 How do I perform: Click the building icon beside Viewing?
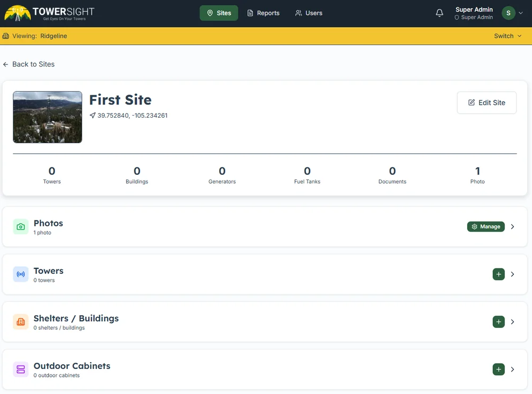(x=6, y=36)
